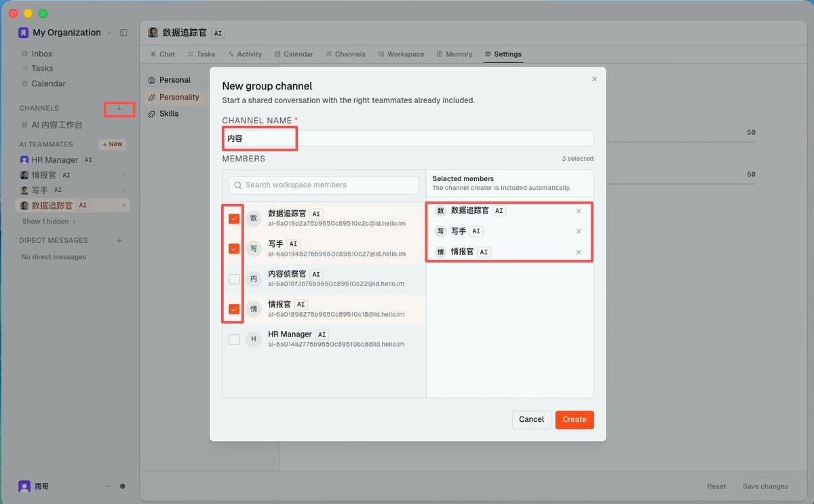Click the Inbox tray icon
The image size is (814, 504).
(x=25, y=54)
